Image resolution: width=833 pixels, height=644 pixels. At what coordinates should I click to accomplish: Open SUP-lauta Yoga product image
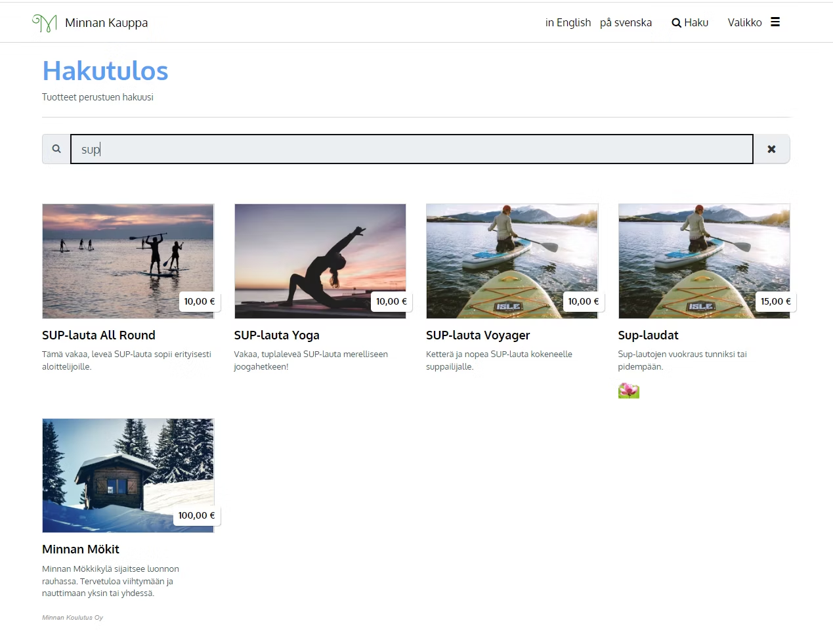320,261
